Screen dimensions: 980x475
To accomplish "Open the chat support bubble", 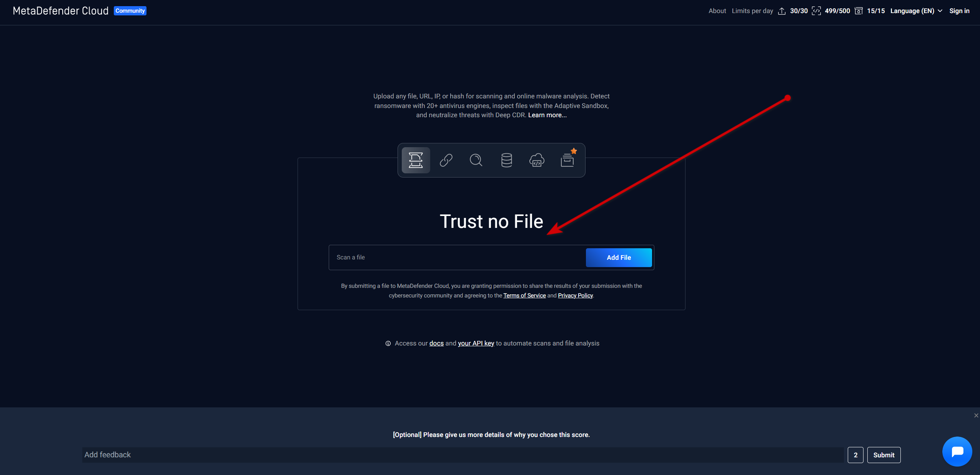I will (957, 452).
